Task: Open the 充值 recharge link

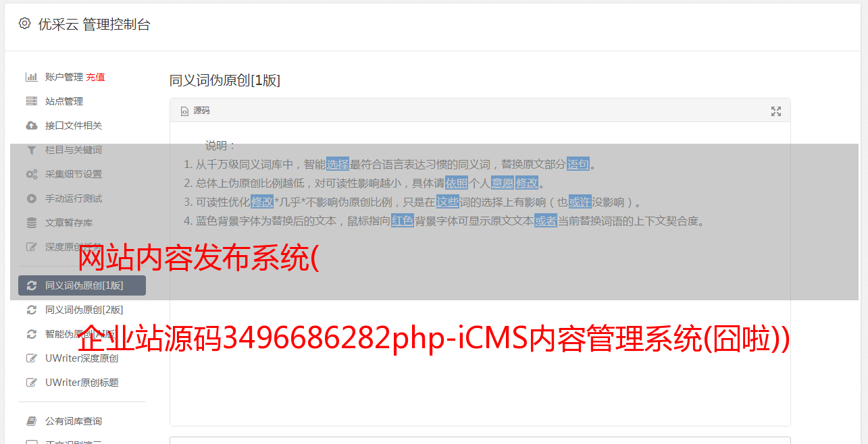Action: pyautogui.click(x=95, y=77)
